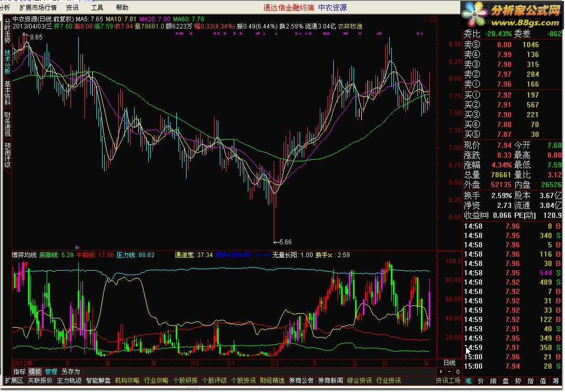This screenshot has width=565, height=392.
Task: Click the 卖① price 7.96 in the order book
Action: pyautogui.click(x=504, y=85)
